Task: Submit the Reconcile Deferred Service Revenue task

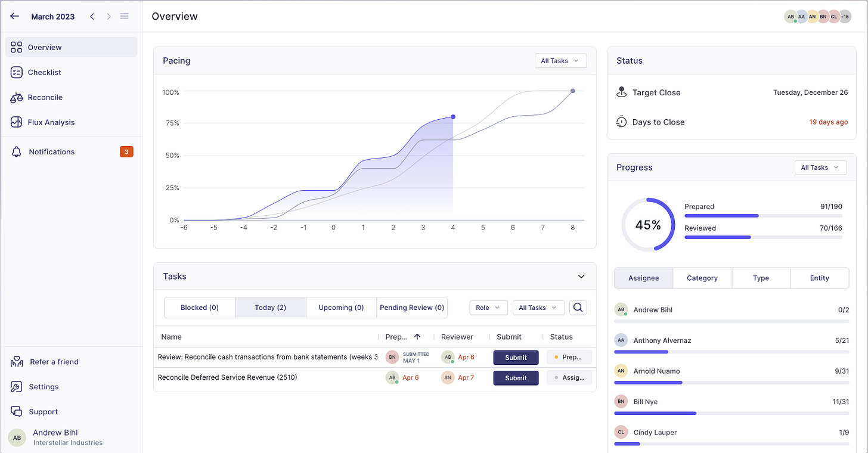Action: (515, 377)
